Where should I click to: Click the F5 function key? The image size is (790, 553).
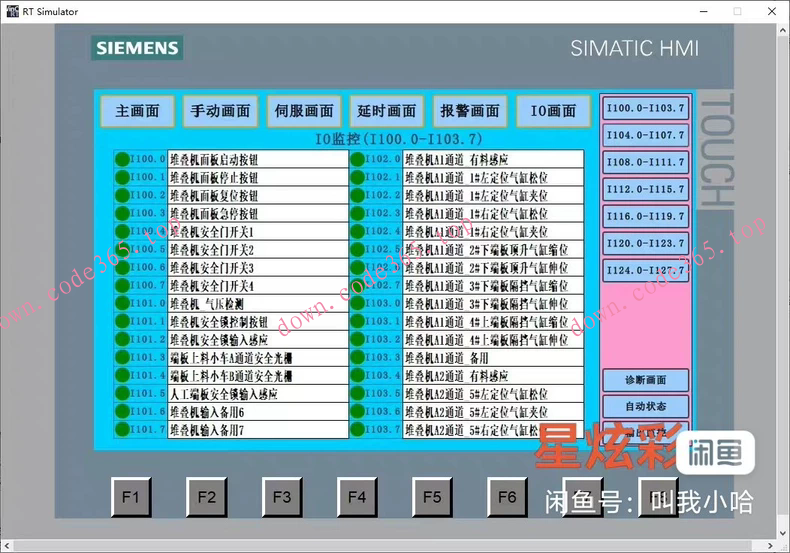[432, 498]
